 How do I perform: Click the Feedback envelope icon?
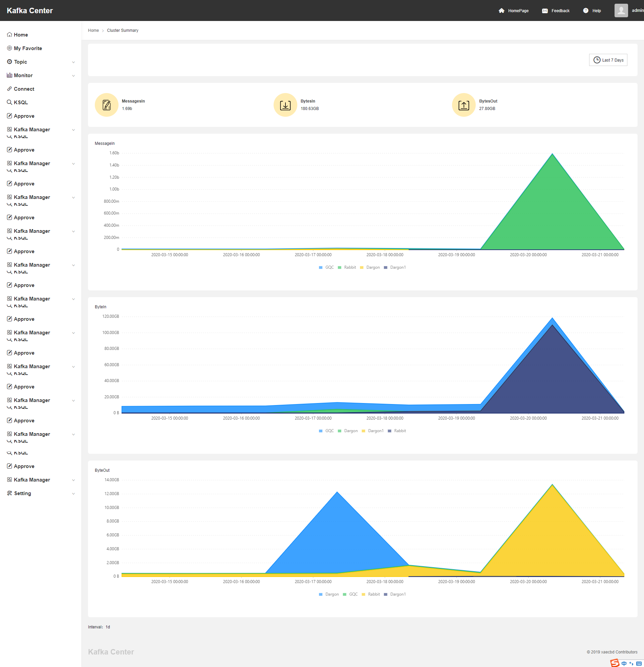click(x=545, y=10)
